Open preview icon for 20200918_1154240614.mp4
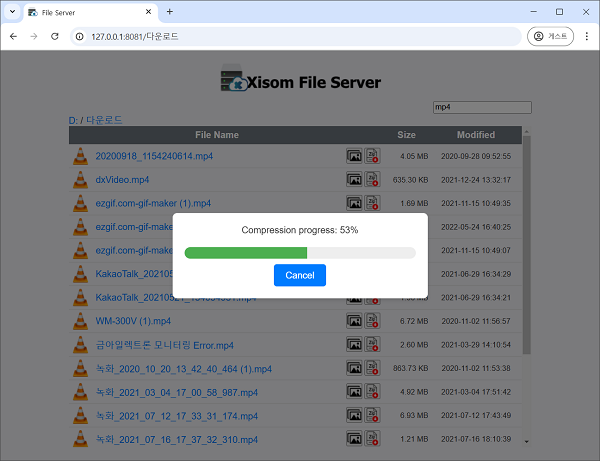Viewport: 600px width, 461px height. click(354, 156)
